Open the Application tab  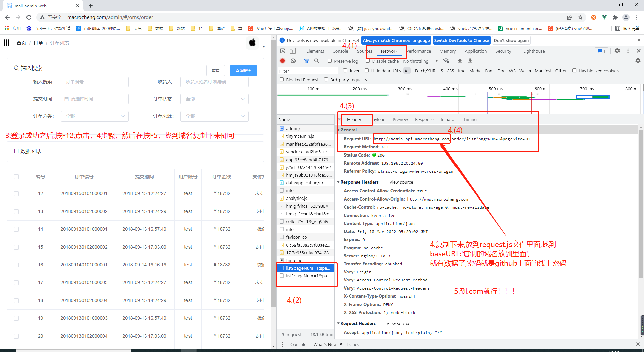click(x=476, y=51)
